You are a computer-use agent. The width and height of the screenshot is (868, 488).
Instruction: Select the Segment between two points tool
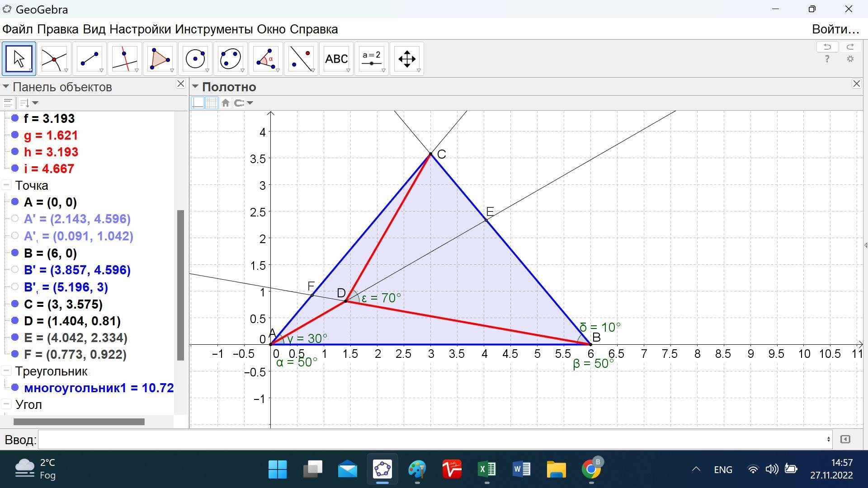tap(90, 59)
